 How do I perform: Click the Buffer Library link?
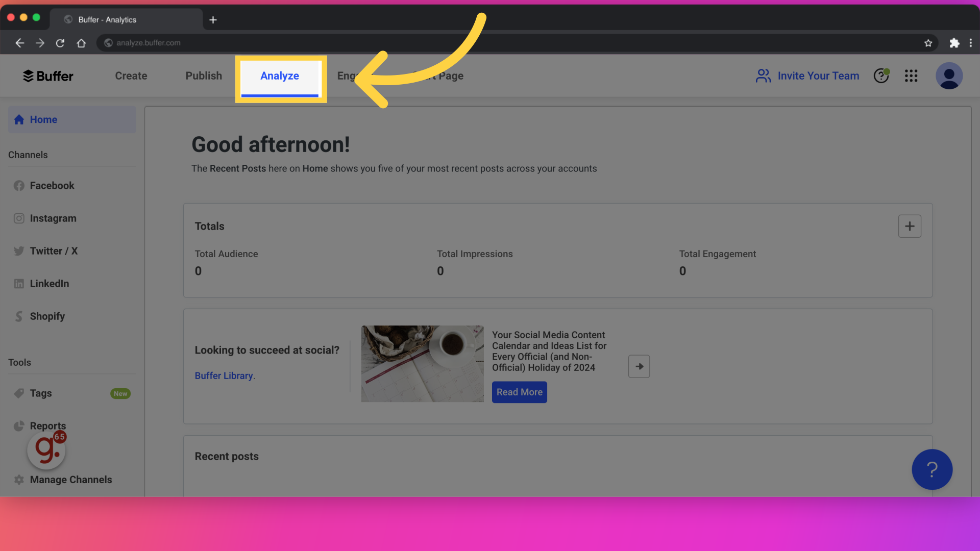point(224,375)
